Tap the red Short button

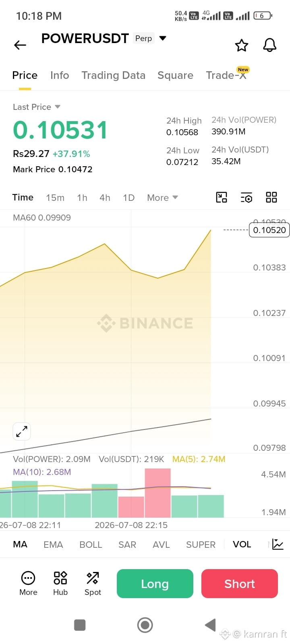[240, 584]
